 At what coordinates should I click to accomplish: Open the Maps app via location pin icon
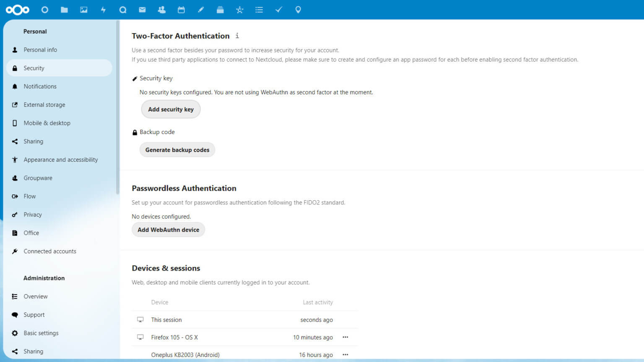pyautogui.click(x=298, y=9)
